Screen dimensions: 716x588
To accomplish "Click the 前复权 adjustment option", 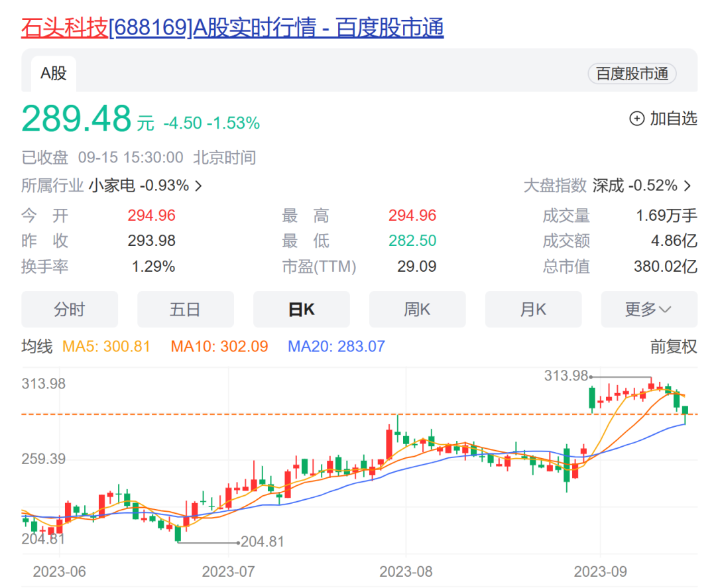I will [674, 347].
